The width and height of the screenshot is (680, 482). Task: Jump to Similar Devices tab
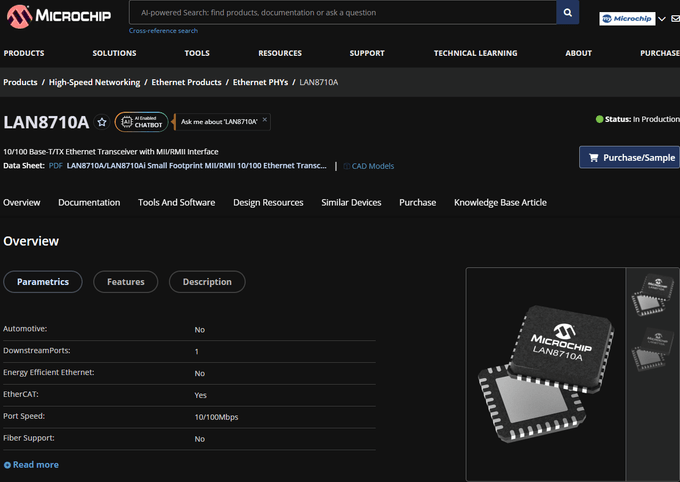point(351,203)
